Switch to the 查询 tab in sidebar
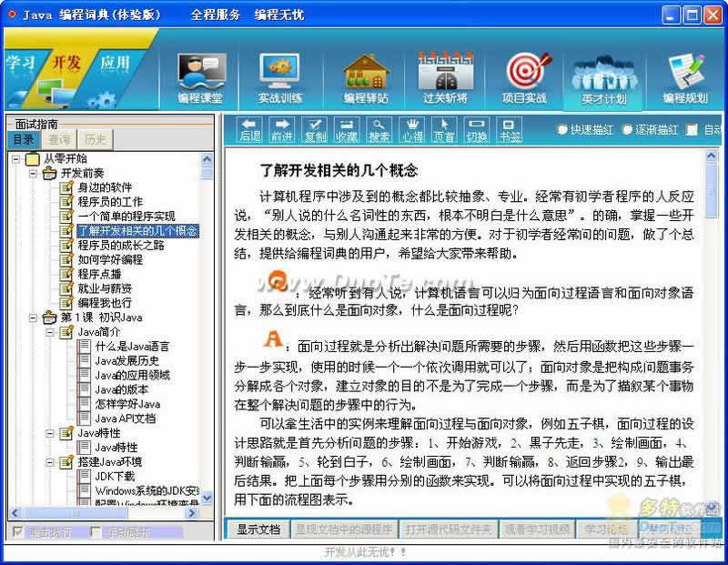728x565 pixels. (59, 139)
